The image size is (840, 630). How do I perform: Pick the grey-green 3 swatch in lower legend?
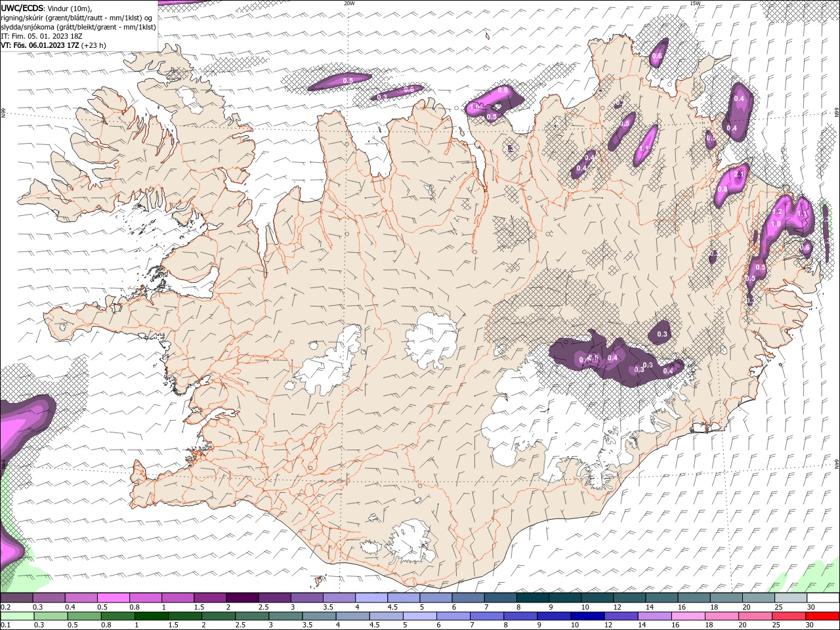point(285,616)
